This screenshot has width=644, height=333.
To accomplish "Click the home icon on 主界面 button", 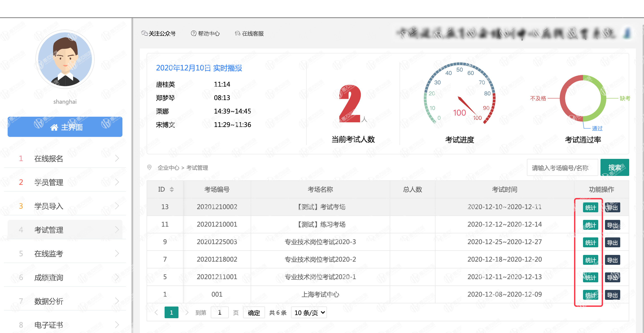I will [54, 127].
